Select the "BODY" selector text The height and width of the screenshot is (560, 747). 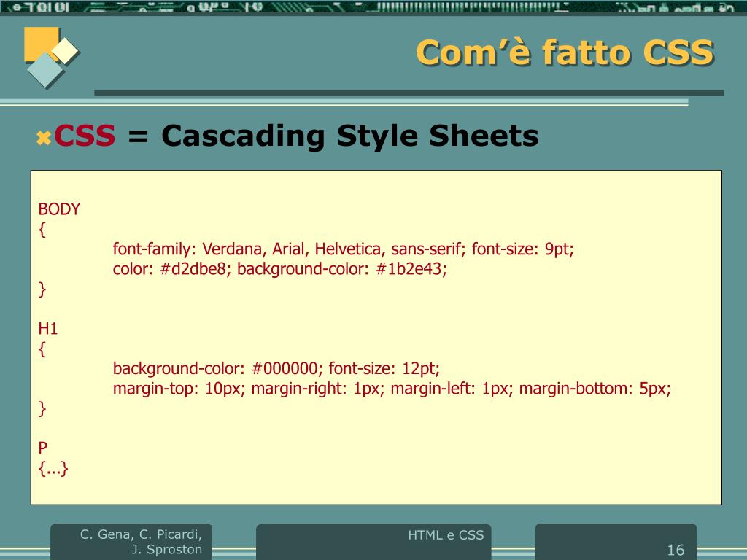pos(60,209)
